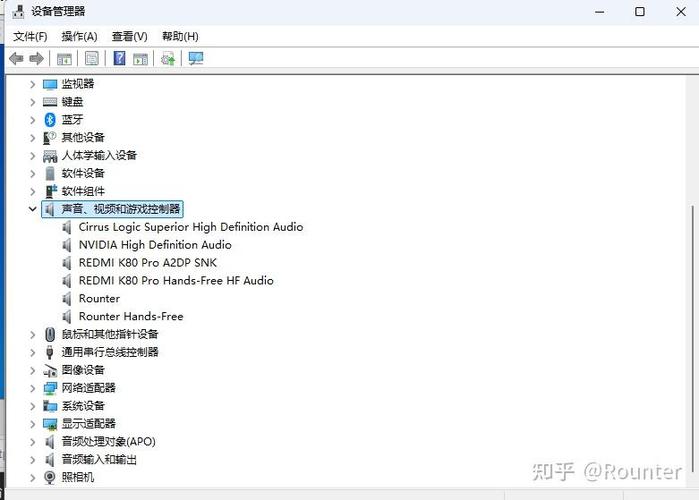The image size is (699, 500).
Task: Open the 查看(V) menu
Action: (x=129, y=37)
